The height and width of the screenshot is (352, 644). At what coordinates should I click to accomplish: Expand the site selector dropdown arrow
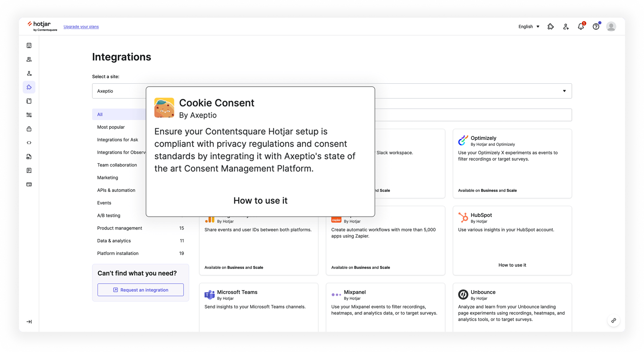564,91
